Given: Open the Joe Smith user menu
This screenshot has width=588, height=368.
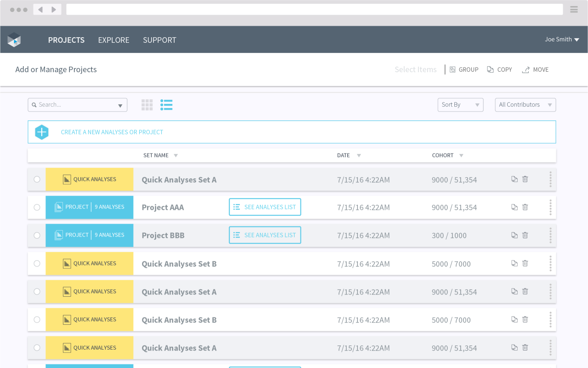Looking at the screenshot, I should [562, 40].
